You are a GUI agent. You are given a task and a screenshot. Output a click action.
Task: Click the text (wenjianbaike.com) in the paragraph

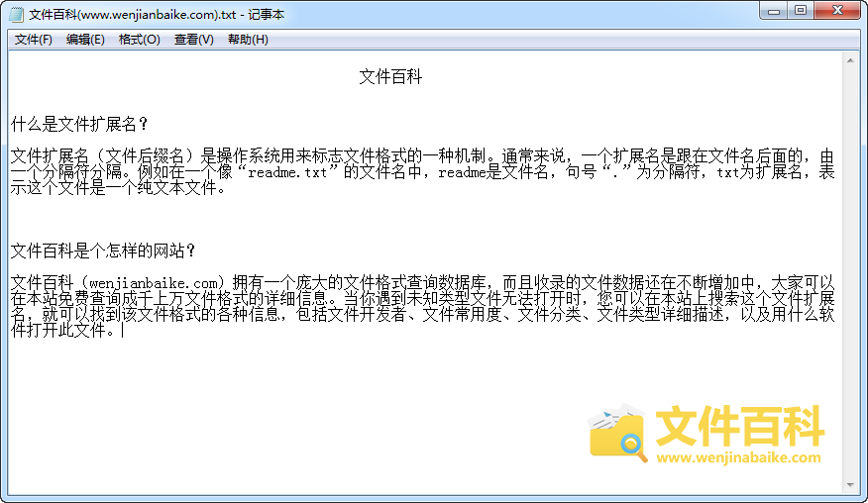coord(153,283)
